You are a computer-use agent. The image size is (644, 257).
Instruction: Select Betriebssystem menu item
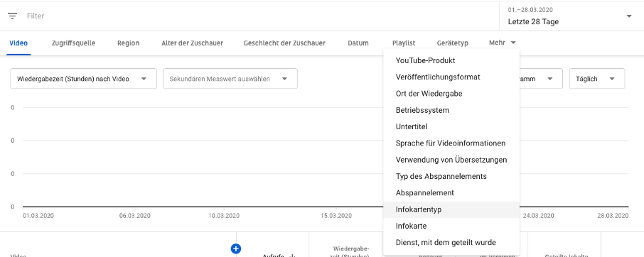[451, 110]
